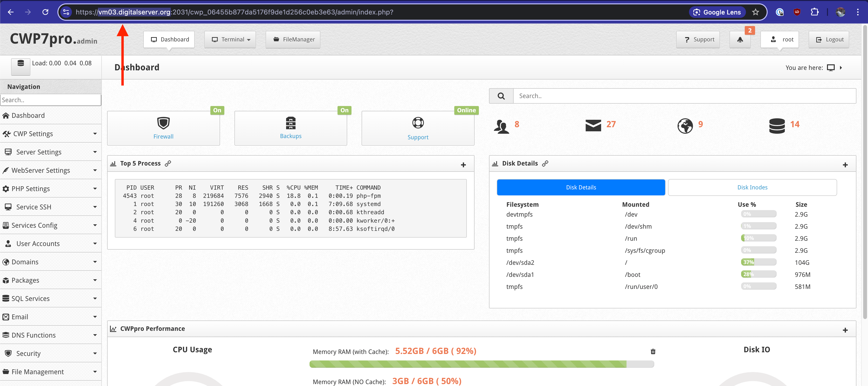Open the Terminal dropdown menu
This screenshot has width=868, height=386.
coord(230,39)
